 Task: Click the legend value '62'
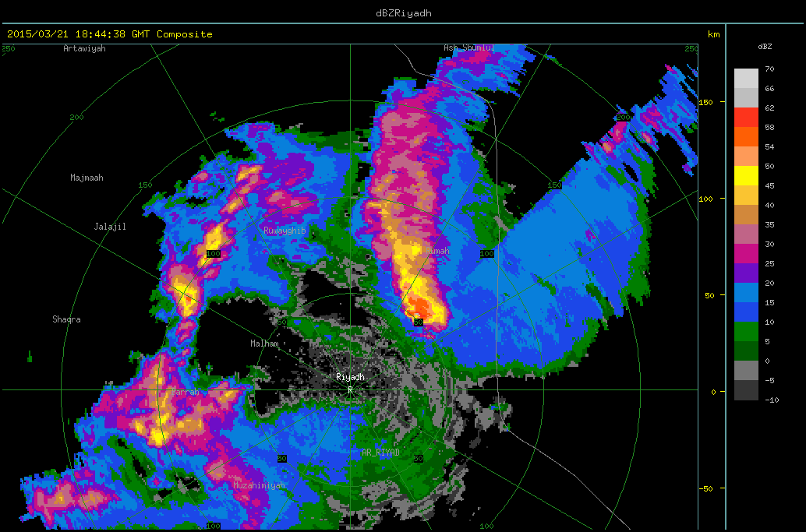pos(769,107)
